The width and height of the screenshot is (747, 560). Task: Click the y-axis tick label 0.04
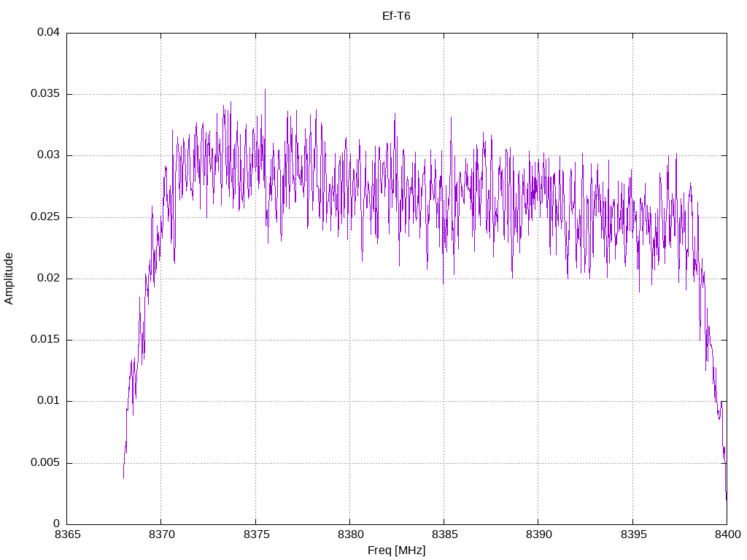(x=49, y=32)
